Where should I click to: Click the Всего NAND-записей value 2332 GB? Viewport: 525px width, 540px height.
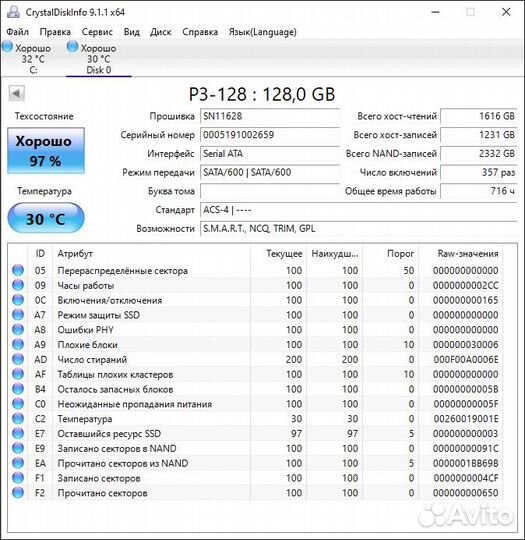tap(479, 154)
